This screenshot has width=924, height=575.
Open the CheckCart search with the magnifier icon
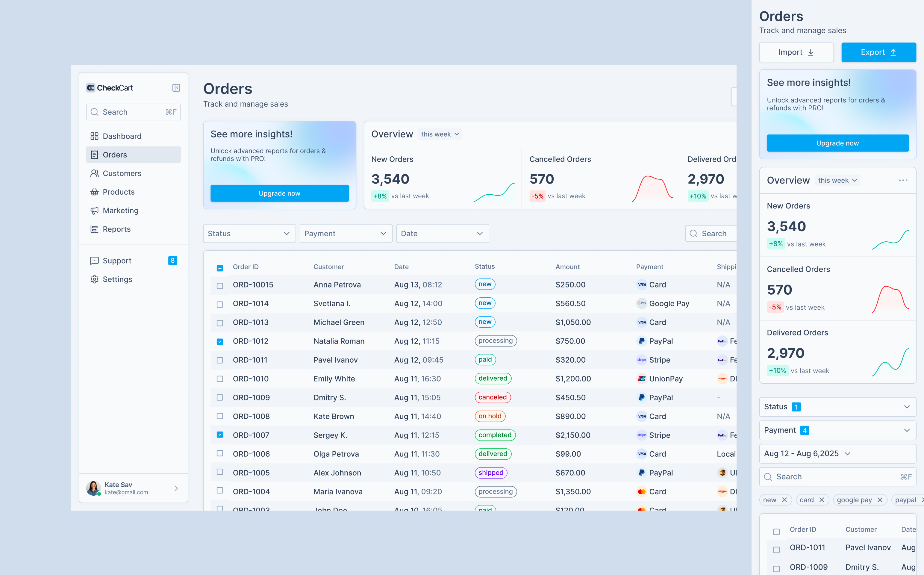point(95,112)
